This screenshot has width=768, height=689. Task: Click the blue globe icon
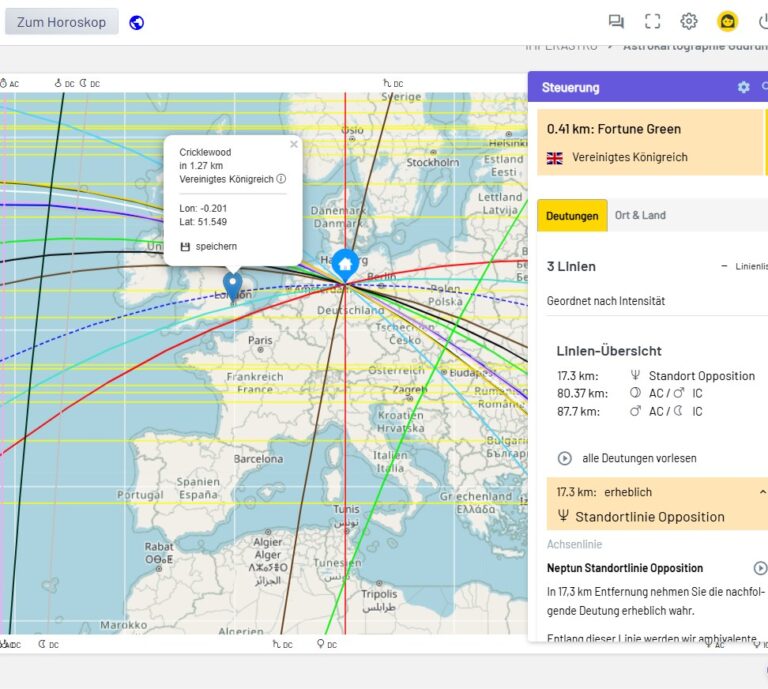point(137,22)
